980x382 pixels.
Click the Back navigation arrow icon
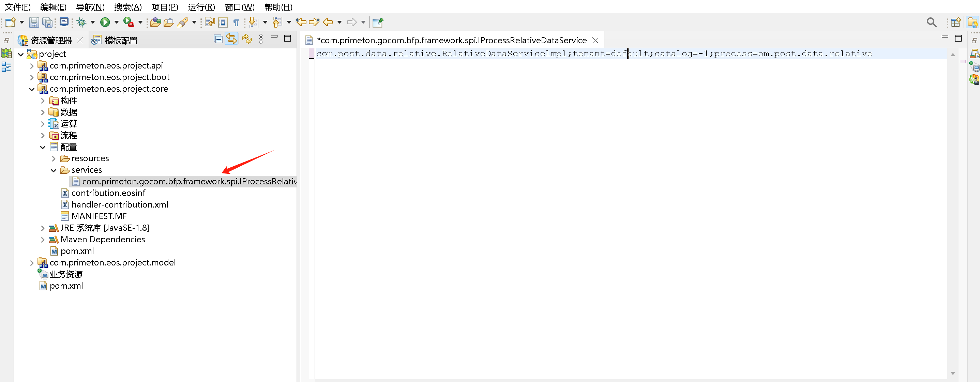coord(328,22)
